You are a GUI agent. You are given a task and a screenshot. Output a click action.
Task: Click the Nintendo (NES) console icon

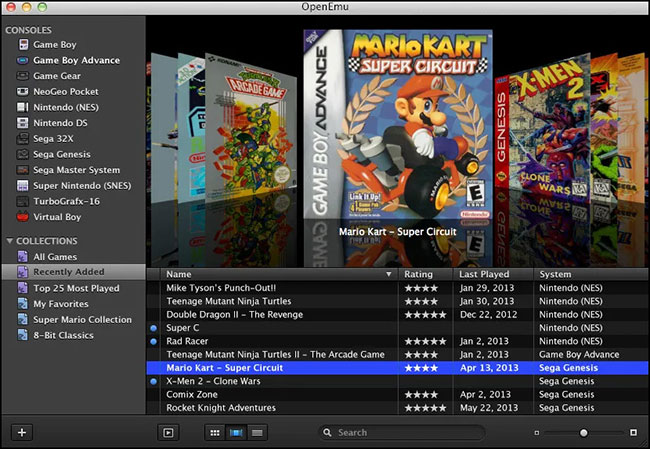[x=22, y=107]
